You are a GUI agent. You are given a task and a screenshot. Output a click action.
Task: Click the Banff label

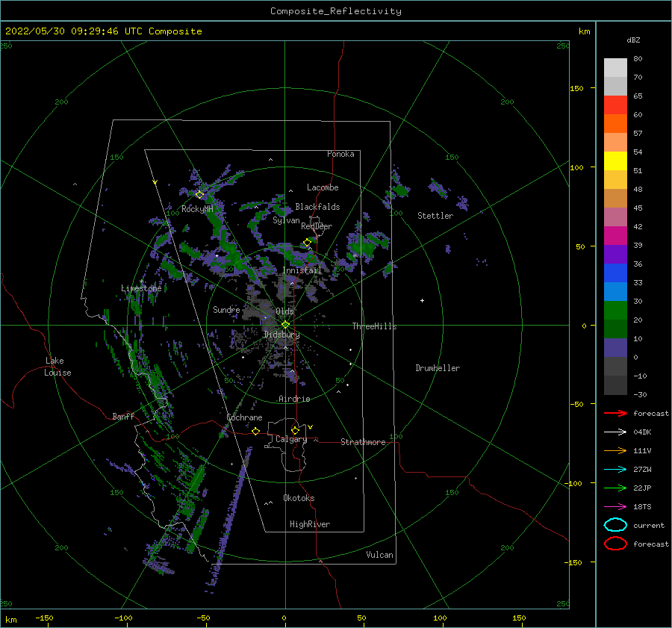pyautogui.click(x=123, y=416)
